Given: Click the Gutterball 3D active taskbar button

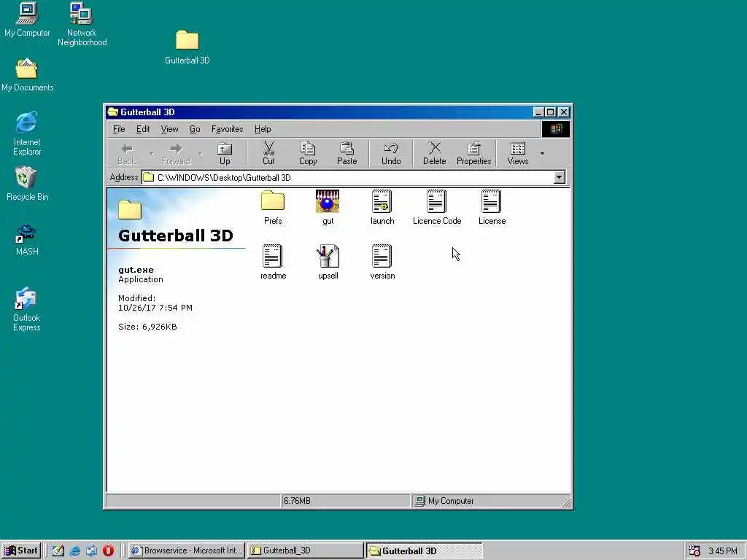Looking at the screenshot, I should coord(424,551).
